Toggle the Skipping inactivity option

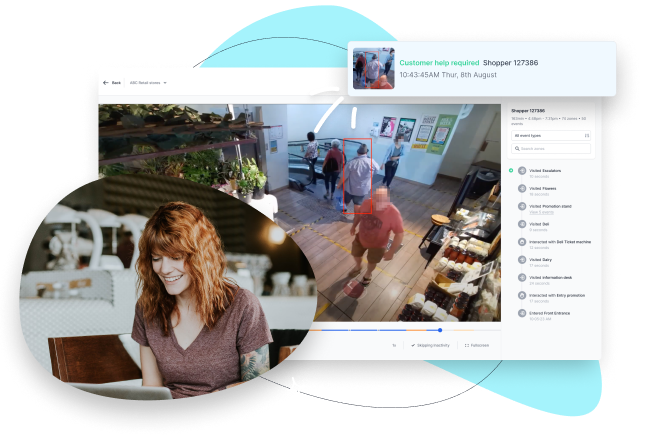430,345
